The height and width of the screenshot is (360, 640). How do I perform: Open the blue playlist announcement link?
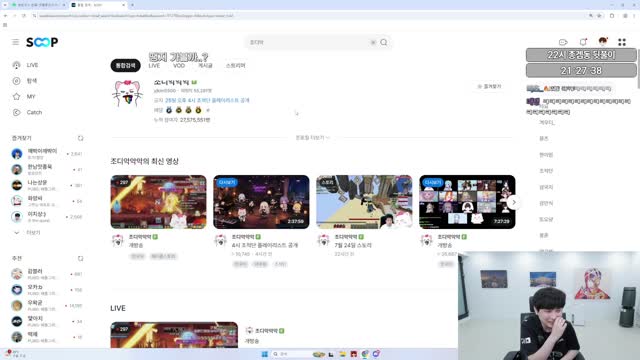click(x=207, y=100)
